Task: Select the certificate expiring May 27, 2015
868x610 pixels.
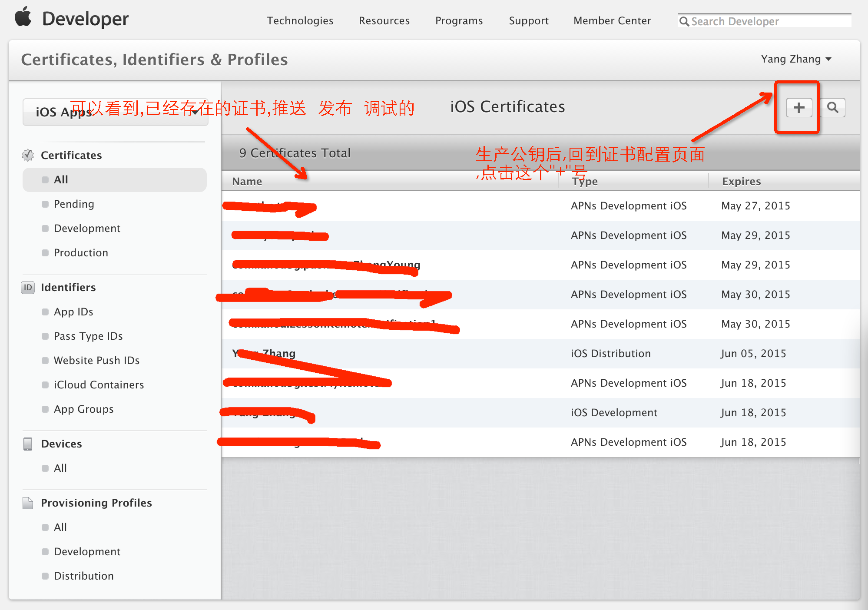Action: coord(540,206)
